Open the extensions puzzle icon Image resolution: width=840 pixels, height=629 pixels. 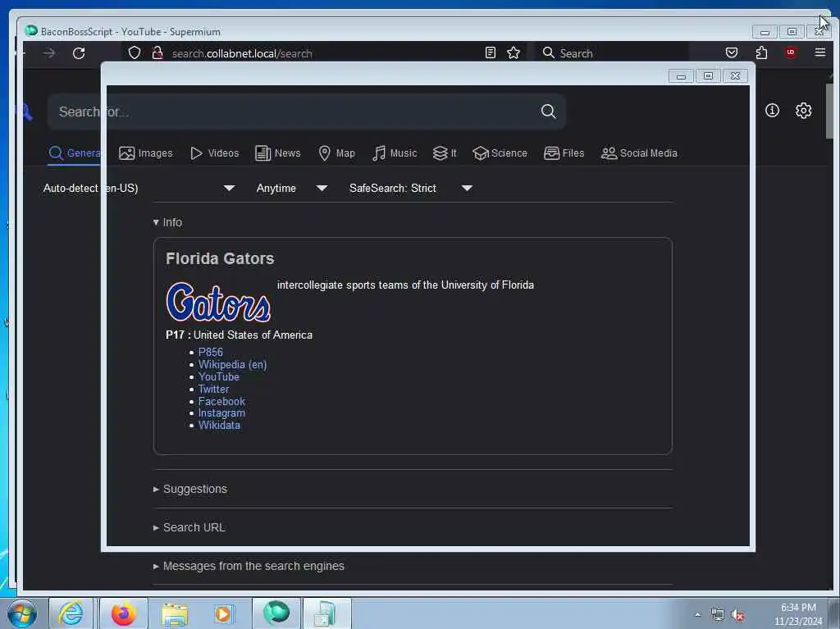click(x=761, y=52)
